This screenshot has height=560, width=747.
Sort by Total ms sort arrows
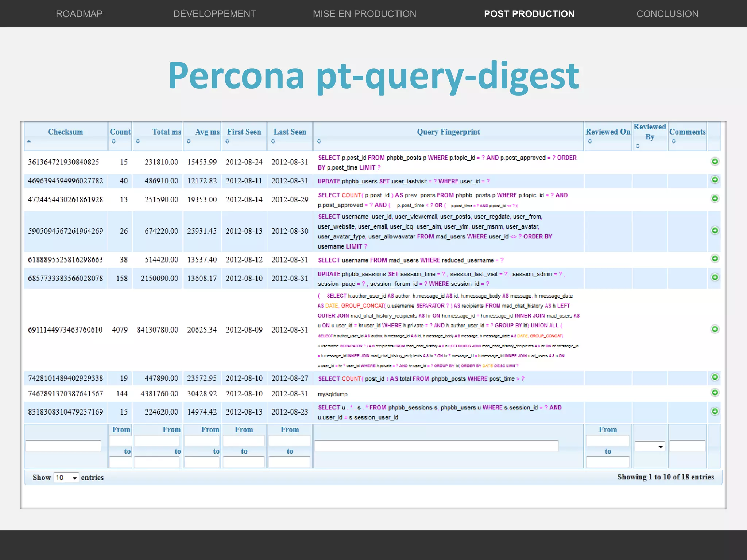point(138,141)
